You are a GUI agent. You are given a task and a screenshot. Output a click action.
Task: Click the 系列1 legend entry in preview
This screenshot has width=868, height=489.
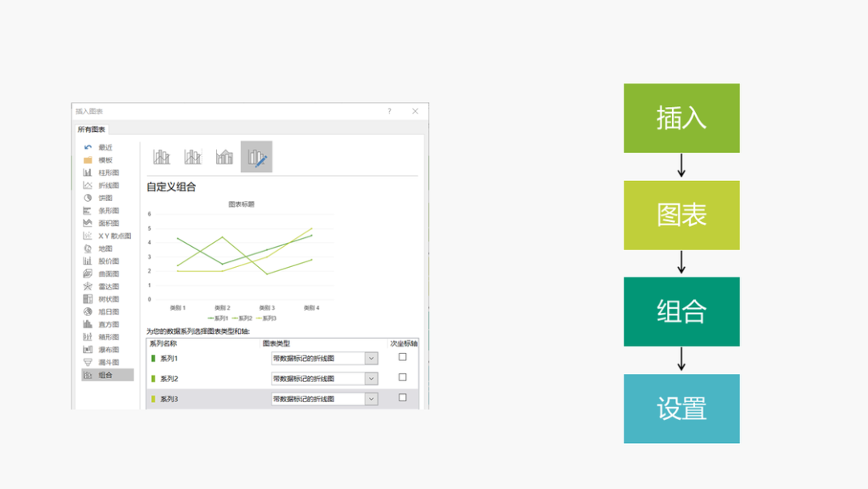(218, 318)
